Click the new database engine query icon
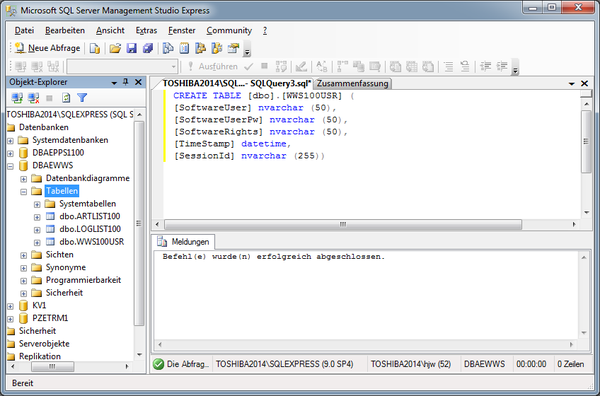 pos(95,48)
